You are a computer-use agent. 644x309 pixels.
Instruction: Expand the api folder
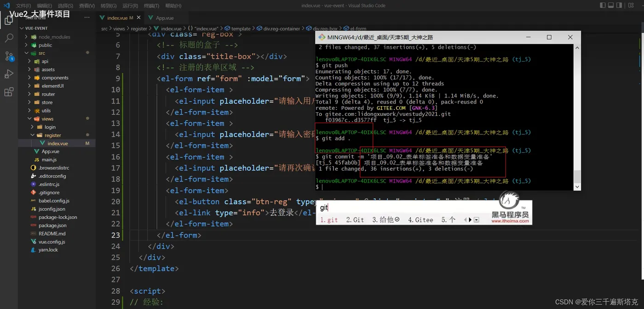29,61
